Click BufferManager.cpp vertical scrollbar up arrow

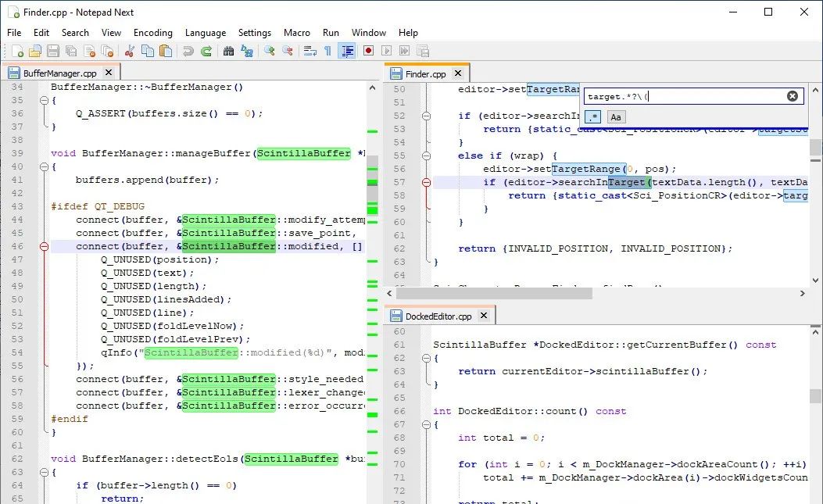(373, 88)
